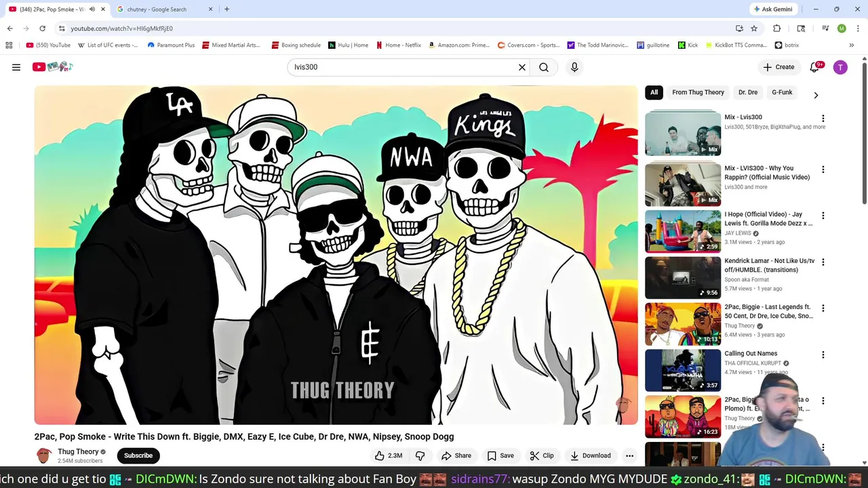Play Mix - Lvis300 thumbnail
Viewport: 868px width, 488px height.
(683, 134)
